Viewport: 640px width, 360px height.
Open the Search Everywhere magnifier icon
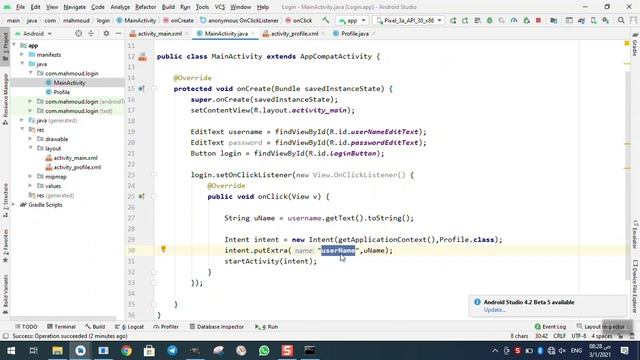pyautogui.click(x=621, y=20)
